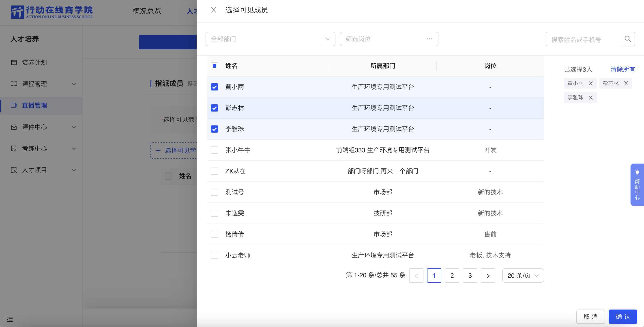Open the 筛选岗位 selector
Image resolution: width=644 pixels, height=327 pixels.
tap(389, 39)
